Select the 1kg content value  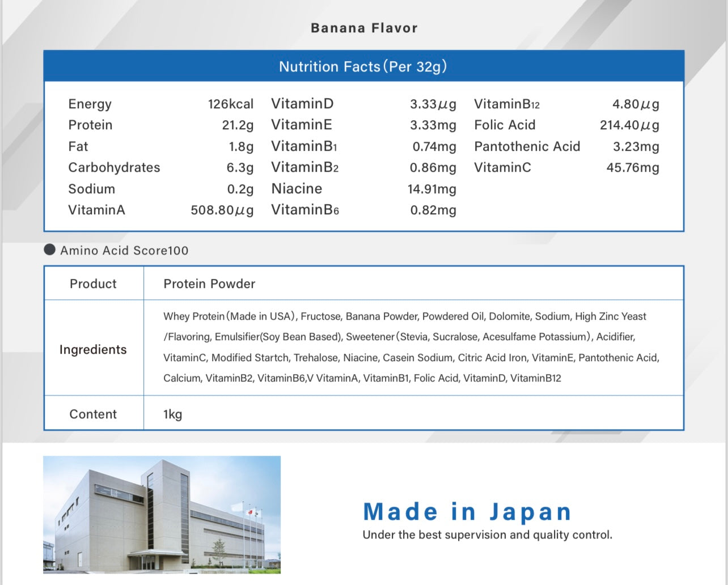click(x=173, y=414)
